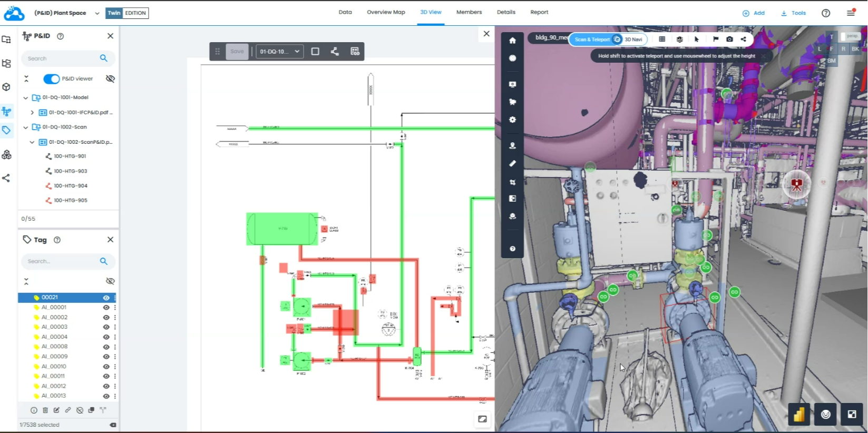Image resolution: width=868 pixels, height=433 pixels.
Task: Open the hamburger menu in top bar
Action: pos(851,13)
